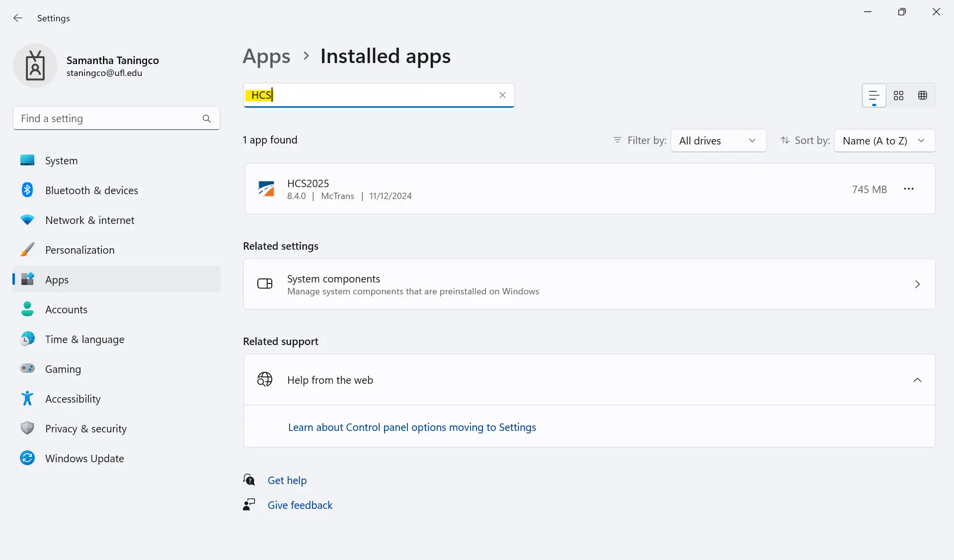Go to Bluetooth & devices settings
Screen dimensions: 954x560
pyautogui.click(x=91, y=191)
